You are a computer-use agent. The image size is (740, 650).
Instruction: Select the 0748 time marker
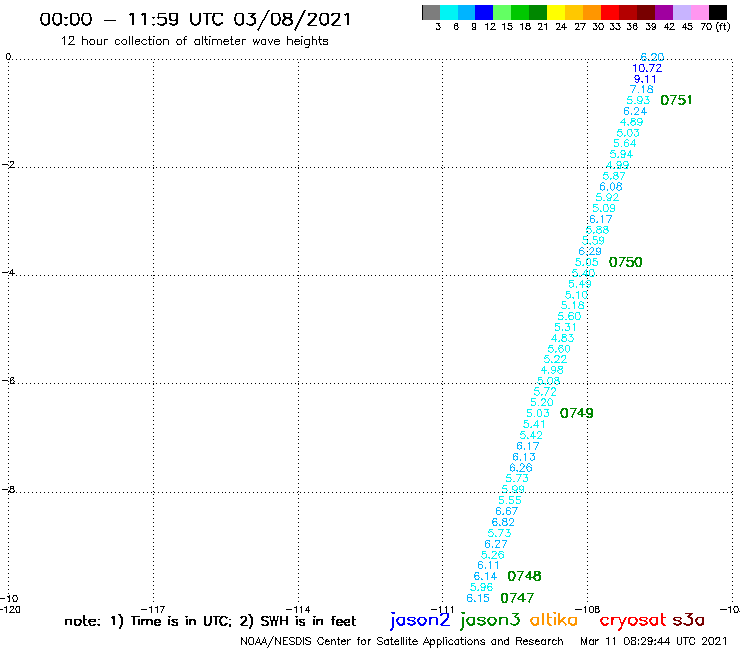pyautogui.click(x=524, y=576)
